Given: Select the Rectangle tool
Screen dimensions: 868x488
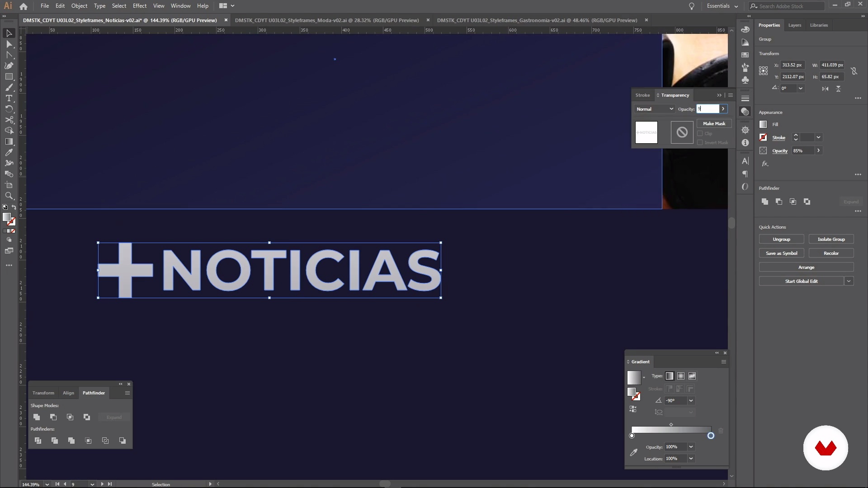Looking at the screenshot, I should point(9,76).
